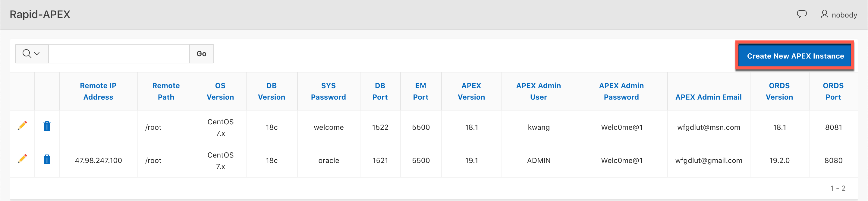868x201 pixels.
Task: Click the APEX Version column header
Action: [471, 91]
